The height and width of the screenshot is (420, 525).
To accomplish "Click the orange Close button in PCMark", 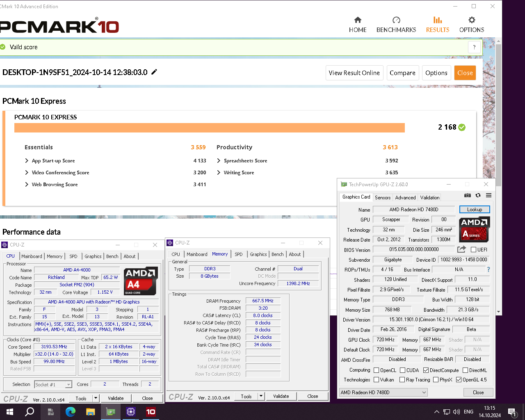I will 465,73.
